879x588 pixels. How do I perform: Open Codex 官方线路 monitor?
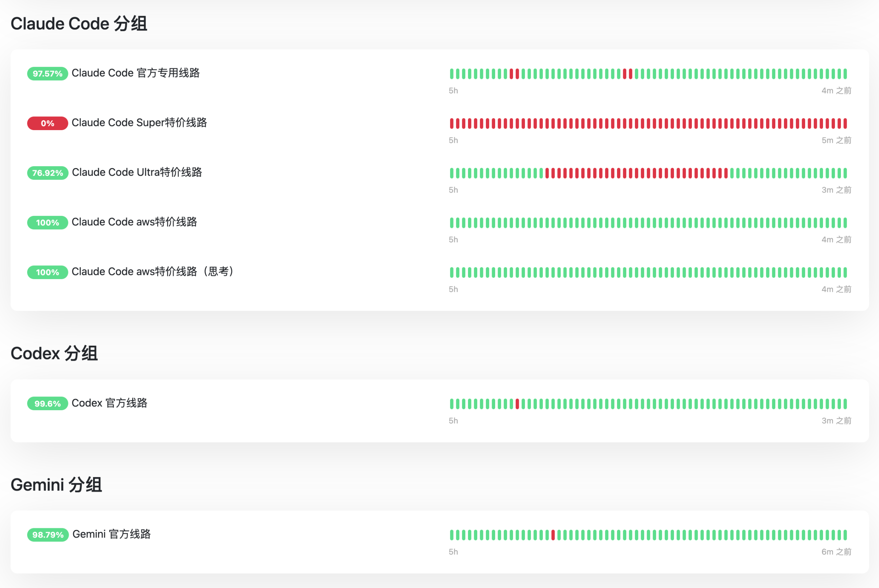coord(110,403)
